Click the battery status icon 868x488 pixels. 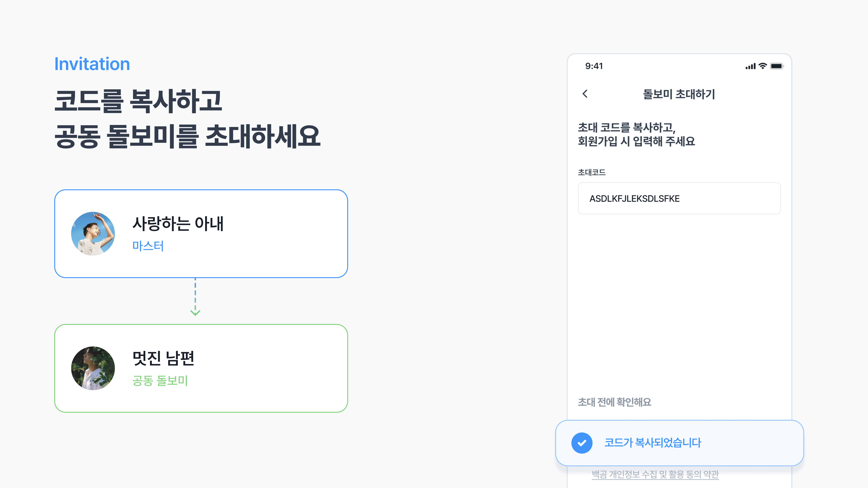[x=777, y=66]
